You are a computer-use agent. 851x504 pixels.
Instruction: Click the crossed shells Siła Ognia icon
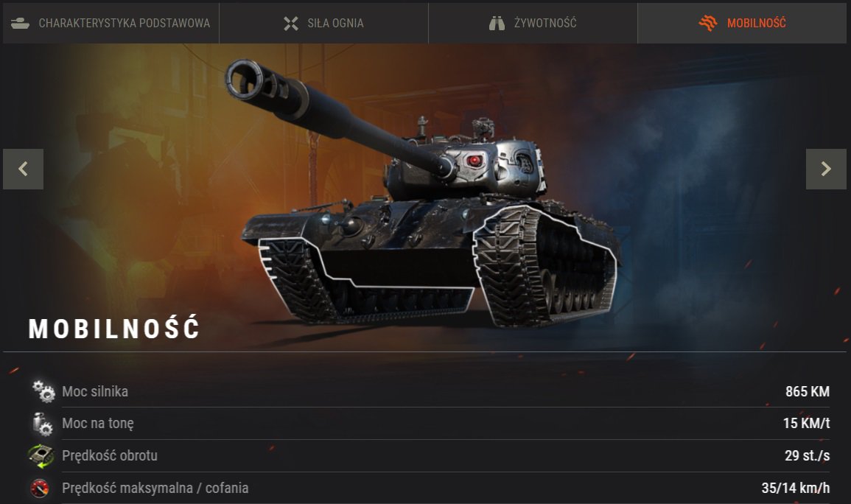291,24
